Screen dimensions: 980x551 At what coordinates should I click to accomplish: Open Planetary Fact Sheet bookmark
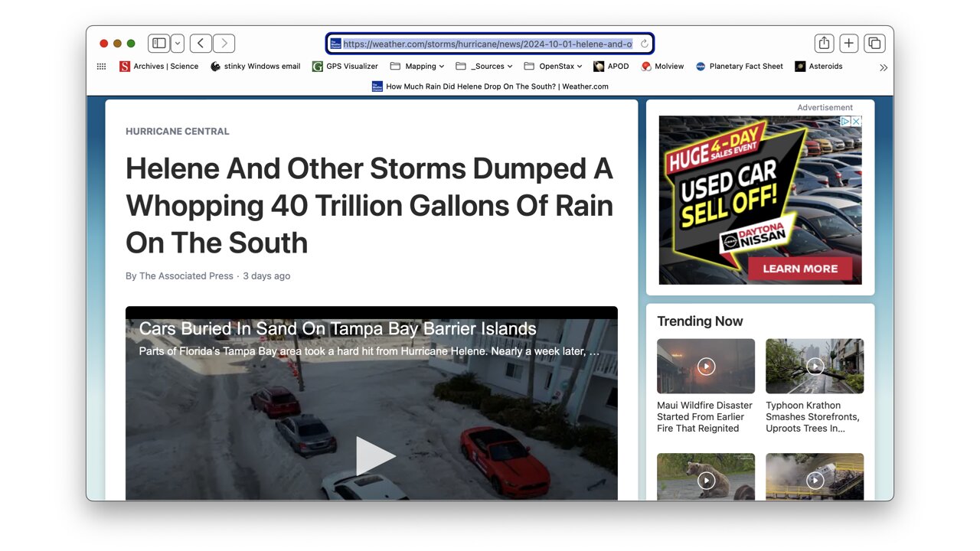(x=739, y=67)
